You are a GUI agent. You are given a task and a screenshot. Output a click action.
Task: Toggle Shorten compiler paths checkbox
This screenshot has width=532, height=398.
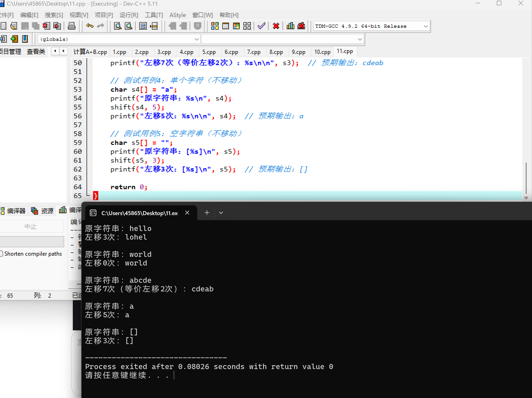point(1,253)
